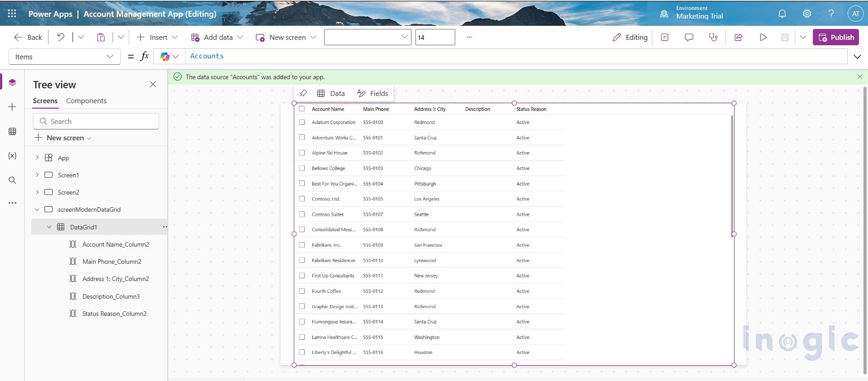Open the read-only form icon beside Editing

coord(665,38)
